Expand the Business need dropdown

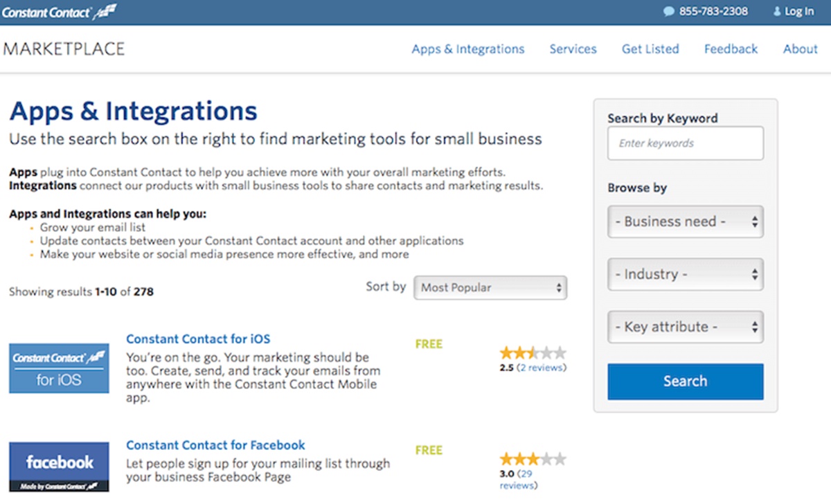(685, 222)
